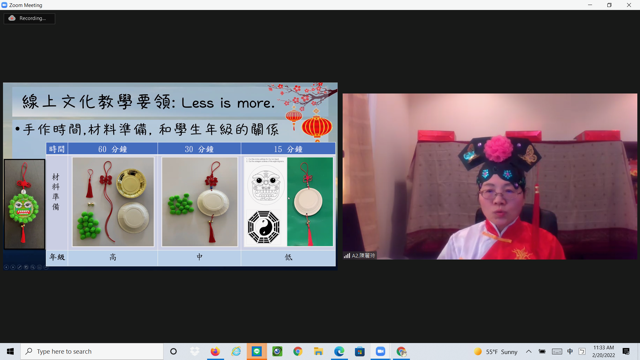The height and width of the screenshot is (360, 640).
Task: Click the Cortana circle icon
Action: (173, 351)
